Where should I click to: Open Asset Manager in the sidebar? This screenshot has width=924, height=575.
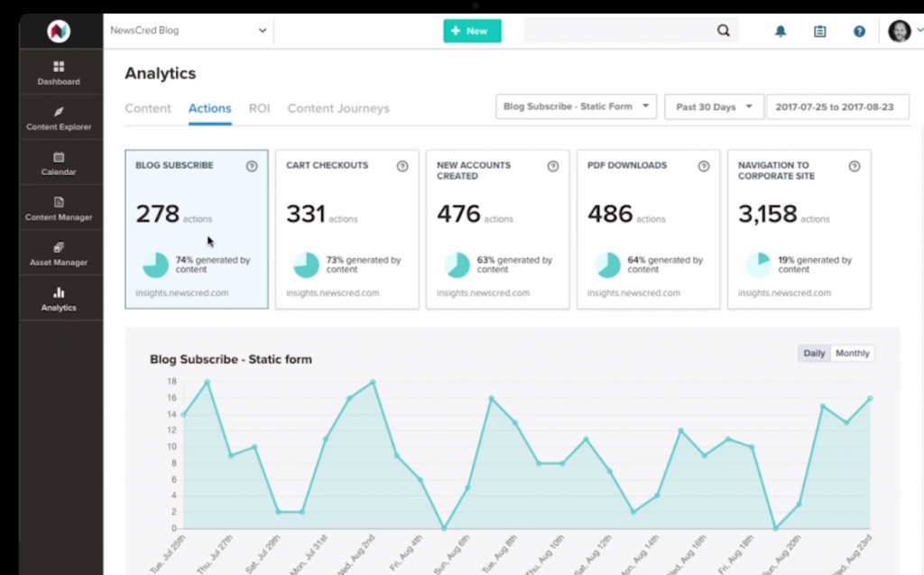[59, 254]
